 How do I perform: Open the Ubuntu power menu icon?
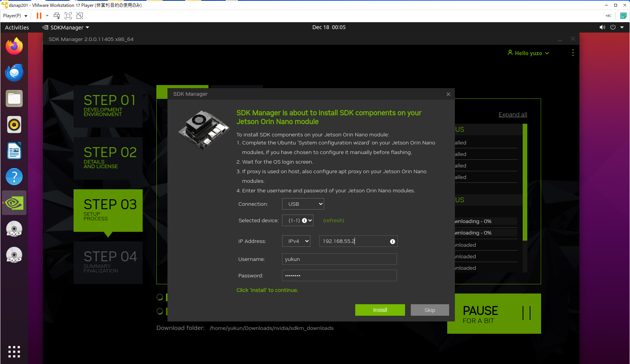pos(613,27)
